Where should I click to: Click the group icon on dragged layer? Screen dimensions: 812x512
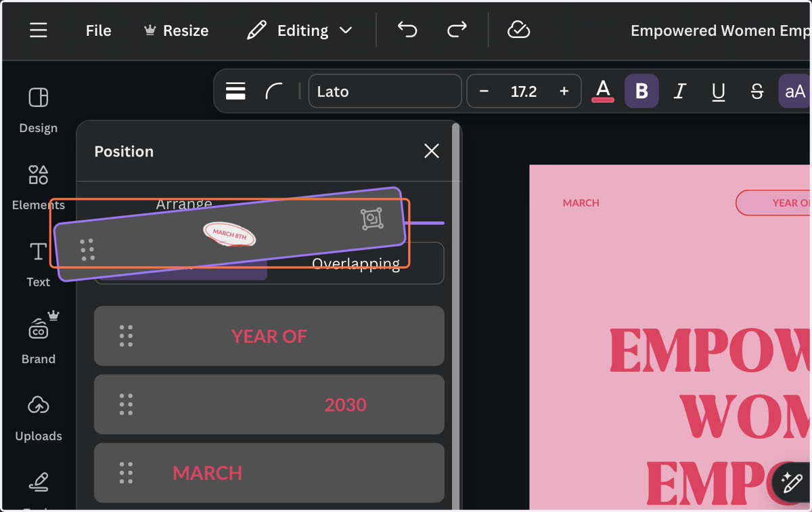pyautogui.click(x=372, y=218)
